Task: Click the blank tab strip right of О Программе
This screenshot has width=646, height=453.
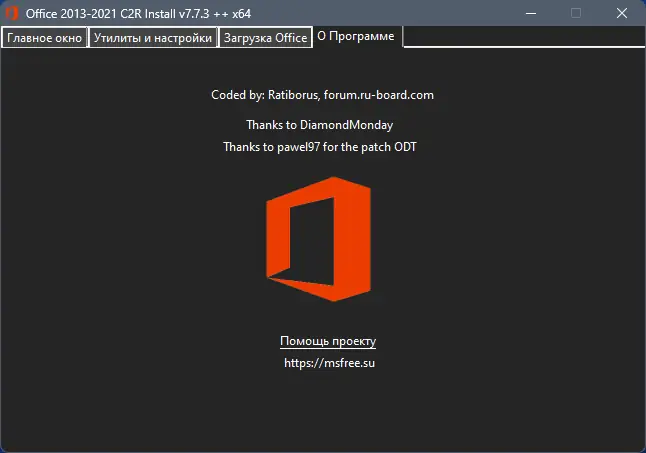Action: (x=520, y=37)
